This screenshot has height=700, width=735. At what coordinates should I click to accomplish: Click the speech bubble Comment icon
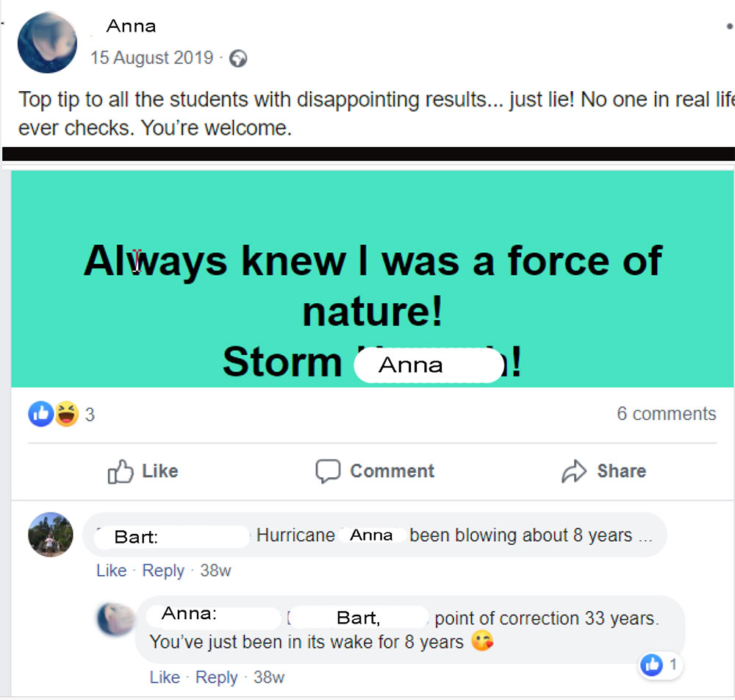(328, 471)
